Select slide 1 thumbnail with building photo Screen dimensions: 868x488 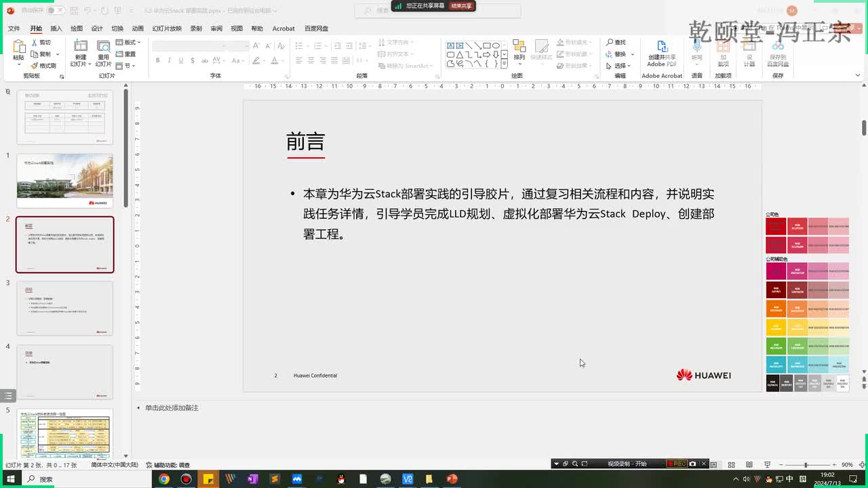[x=65, y=180]
